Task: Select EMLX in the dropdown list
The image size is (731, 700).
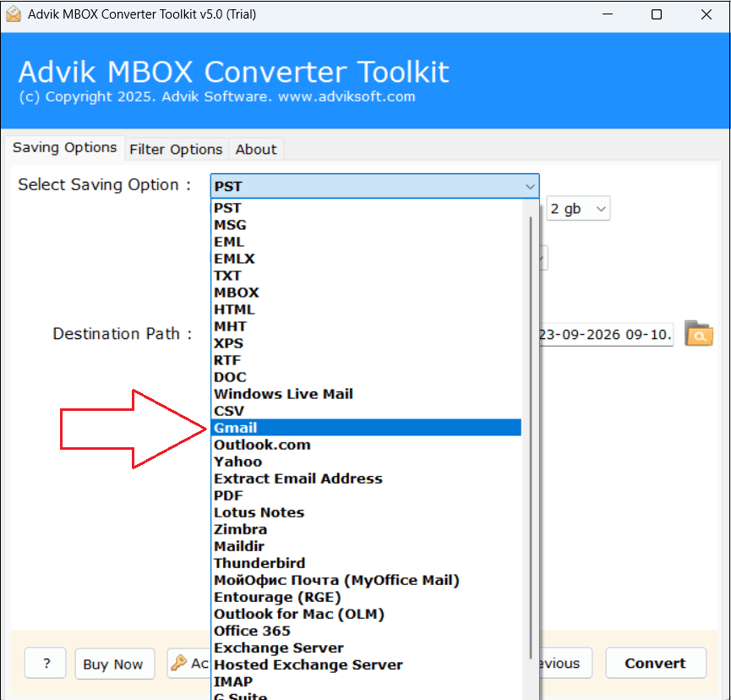Action: (366, 259)
